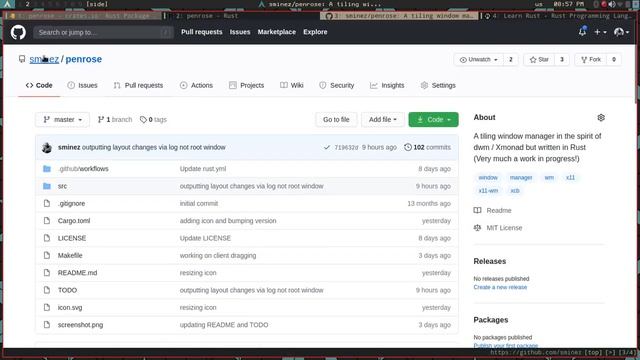
Task: Click the About section gear icon
Action: (x=601, y=118)
